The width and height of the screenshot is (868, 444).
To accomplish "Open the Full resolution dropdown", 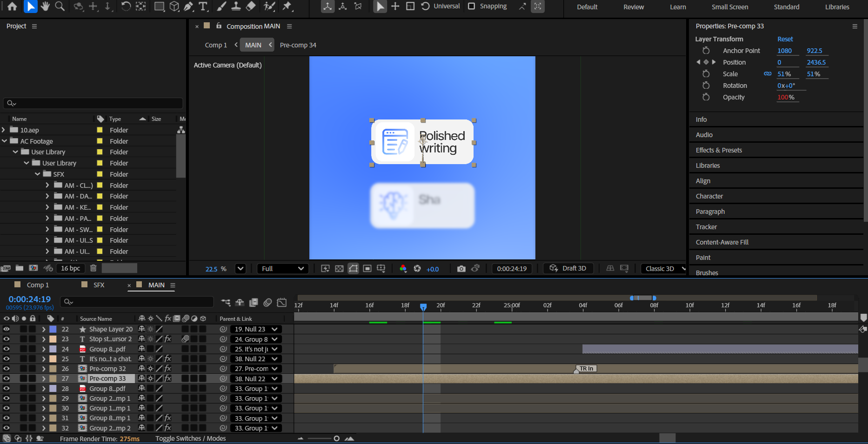I will [282, 269].
